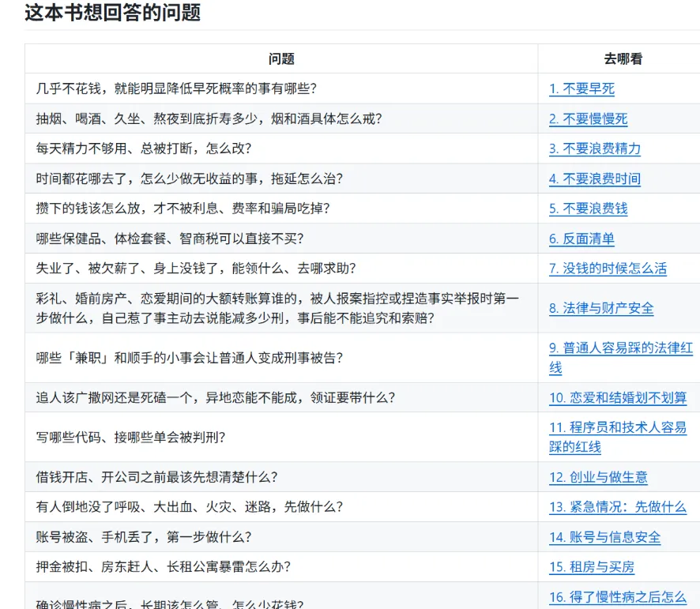The height and width of the screenshot is (609, 700).
Task: Open the link 8. 法律与财产安全
Action: tap(601, 308)
